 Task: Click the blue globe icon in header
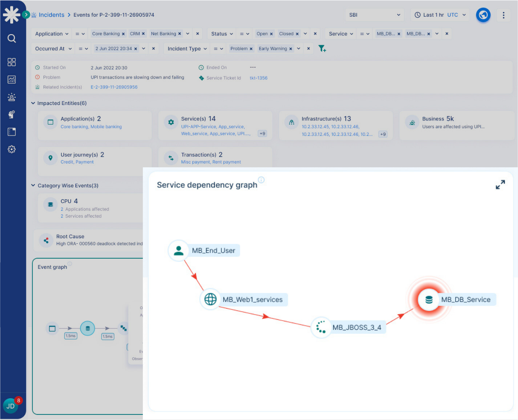point(483,15)
